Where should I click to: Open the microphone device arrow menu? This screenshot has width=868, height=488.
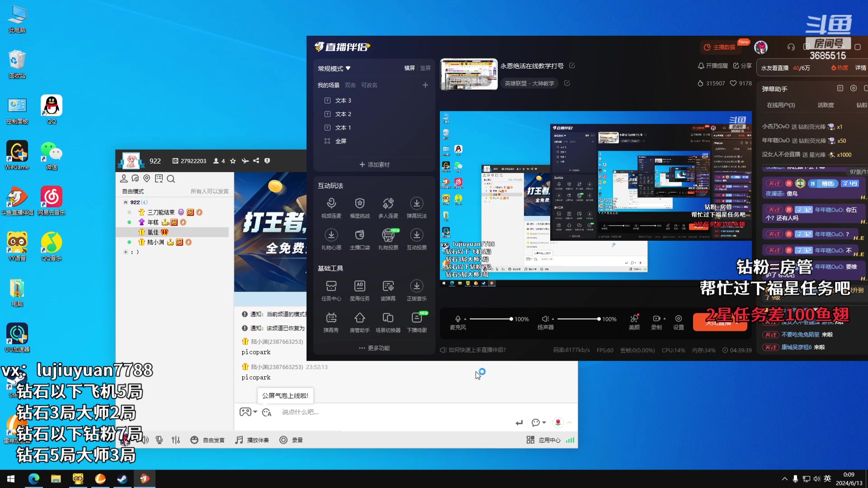(465, 319)
